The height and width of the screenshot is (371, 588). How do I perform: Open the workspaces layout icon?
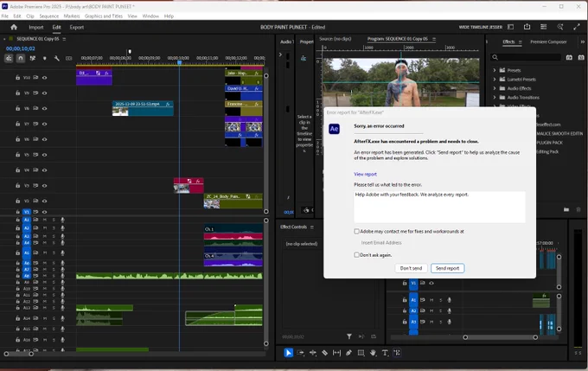(x=543, y=27)
